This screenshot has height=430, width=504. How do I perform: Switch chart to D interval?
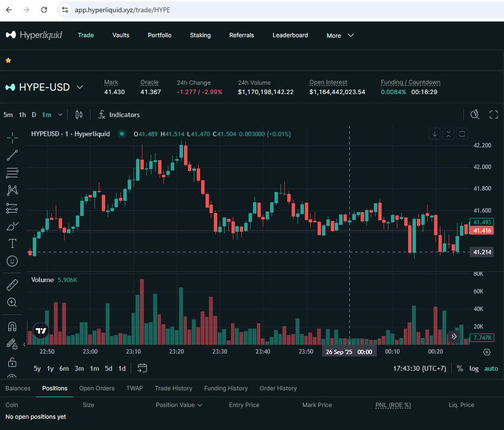(x=34, y=115)
